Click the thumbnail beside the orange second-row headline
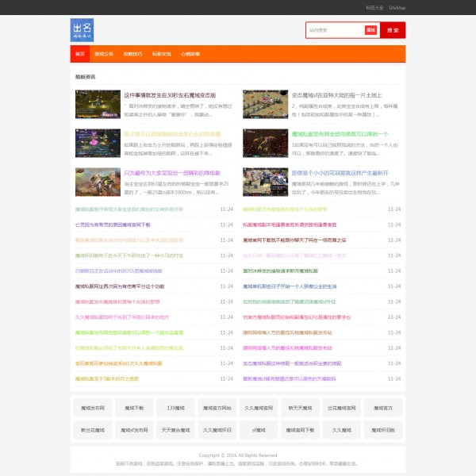The width and height of the screenshot is (476, 476). tap(98, 144)
